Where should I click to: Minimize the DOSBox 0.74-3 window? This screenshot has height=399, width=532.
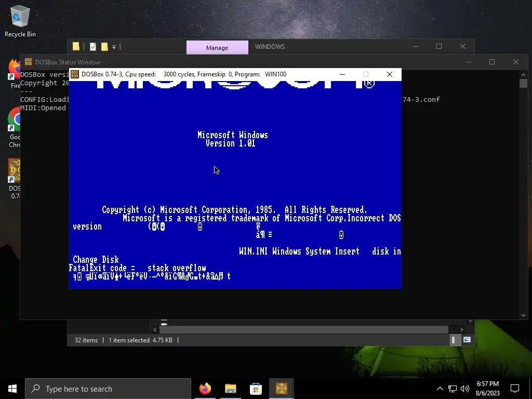pos(342,74)
